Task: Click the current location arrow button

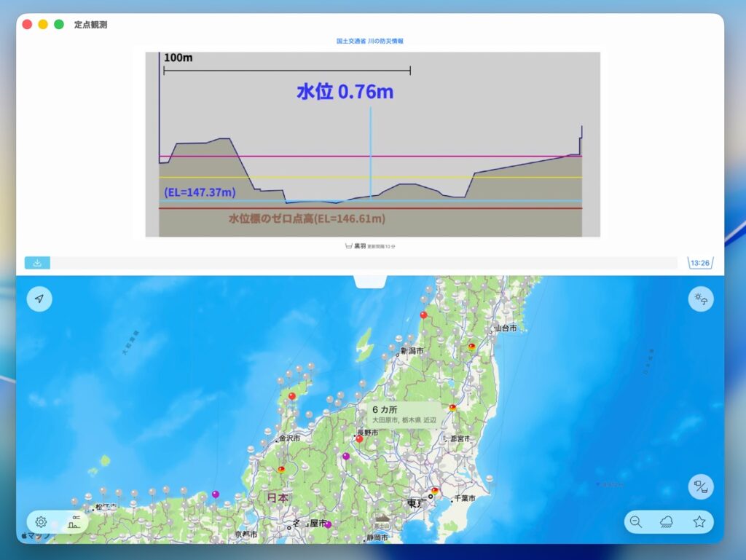Action: click(x=39, y=299)
